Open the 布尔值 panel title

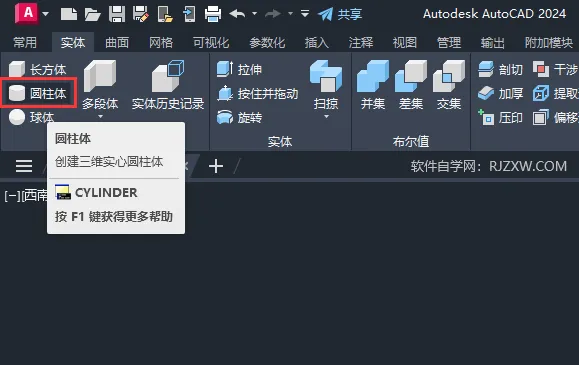(x=411, y=141)
